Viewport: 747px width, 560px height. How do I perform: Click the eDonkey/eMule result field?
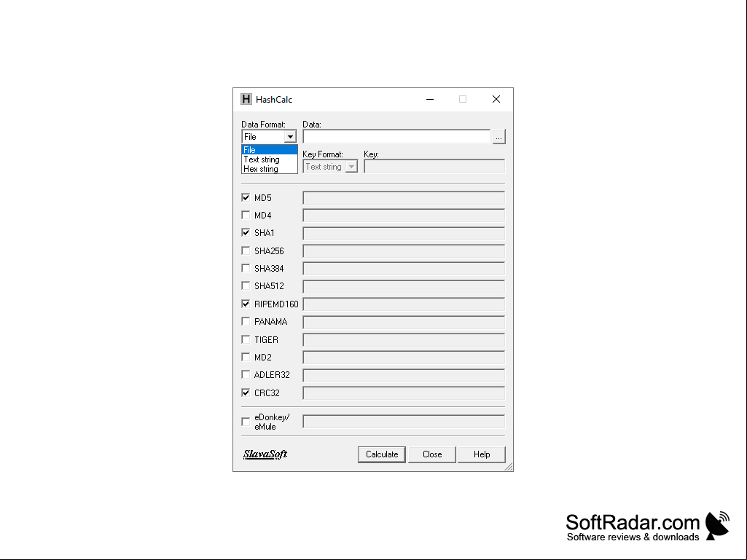tap(404, 422)
